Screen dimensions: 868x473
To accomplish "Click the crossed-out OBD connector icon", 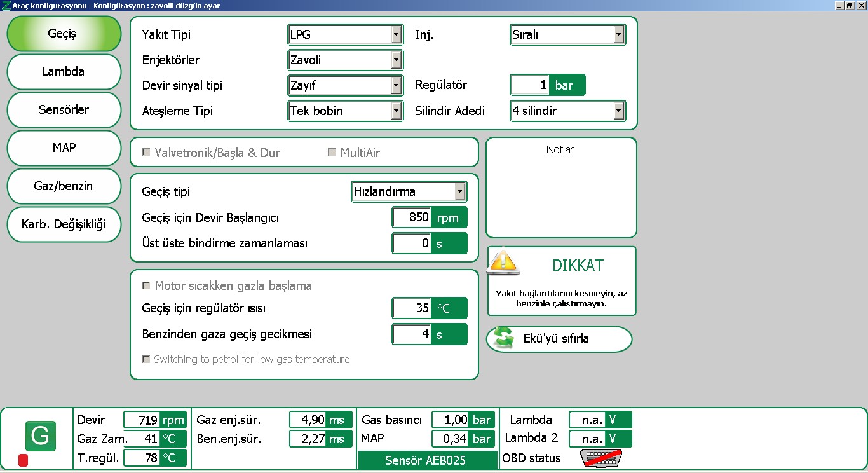I will 601,458.
